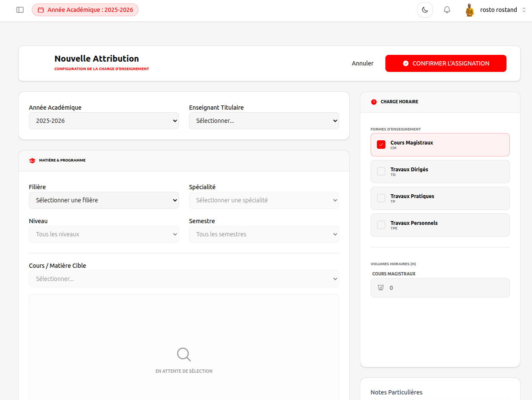Image resolution: width=532 pixels, height=400 pixels.
Task: Click the graduation cap Matière & Programme icon
Action: (32, 161)
